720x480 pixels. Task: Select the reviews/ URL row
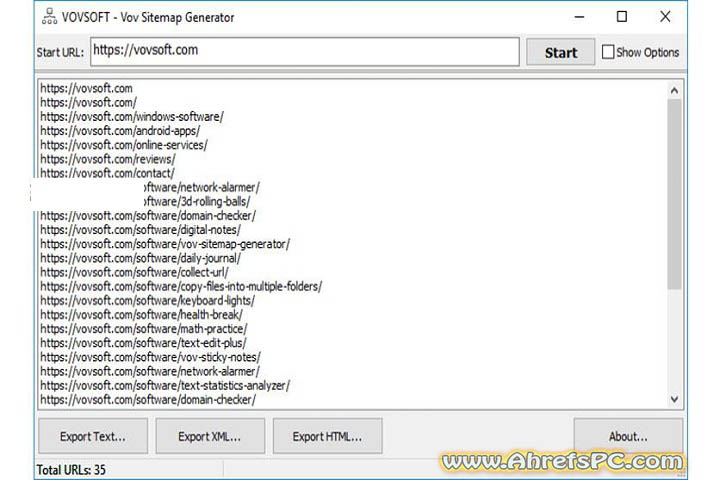click(108, 159)
